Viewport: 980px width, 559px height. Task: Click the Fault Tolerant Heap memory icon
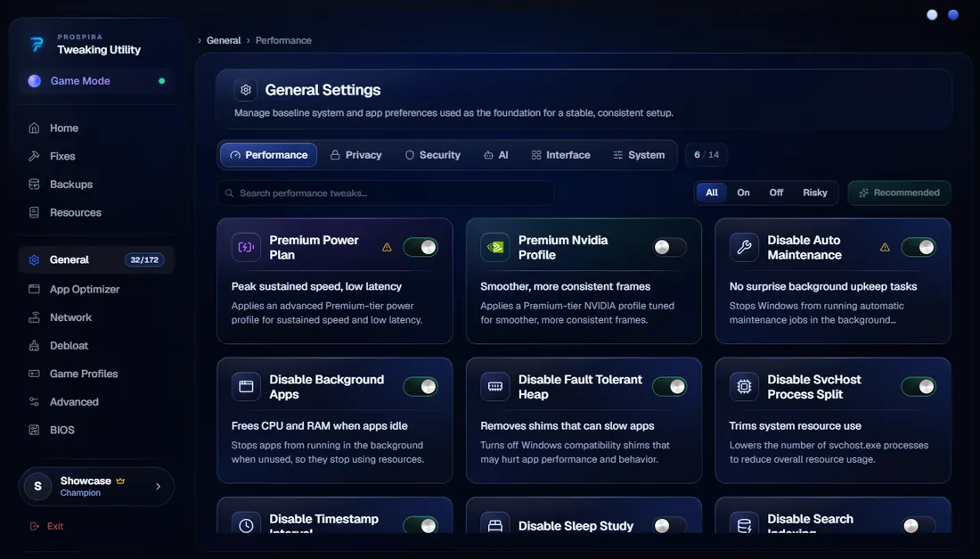(495, 386)
